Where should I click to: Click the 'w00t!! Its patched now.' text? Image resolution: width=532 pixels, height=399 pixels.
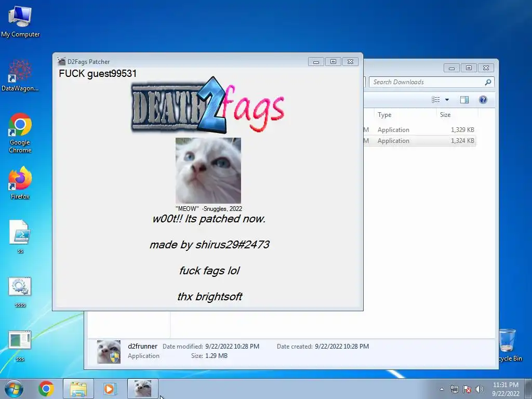(x=209, y=219)
